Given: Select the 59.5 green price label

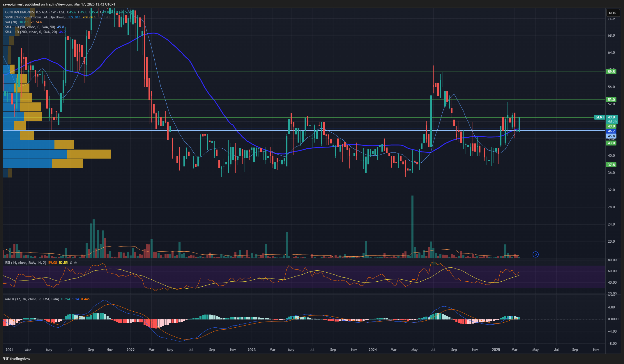Looking at the screenshot, I should point(611,72).
